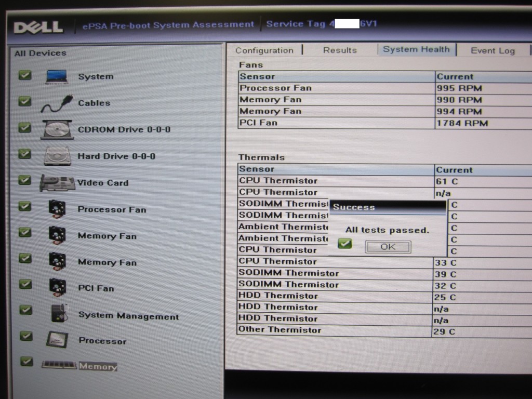The height and width of the screenshot is (399, 532).
Task: Toggle the Video Card checkbox
Action: click(25, 180)
